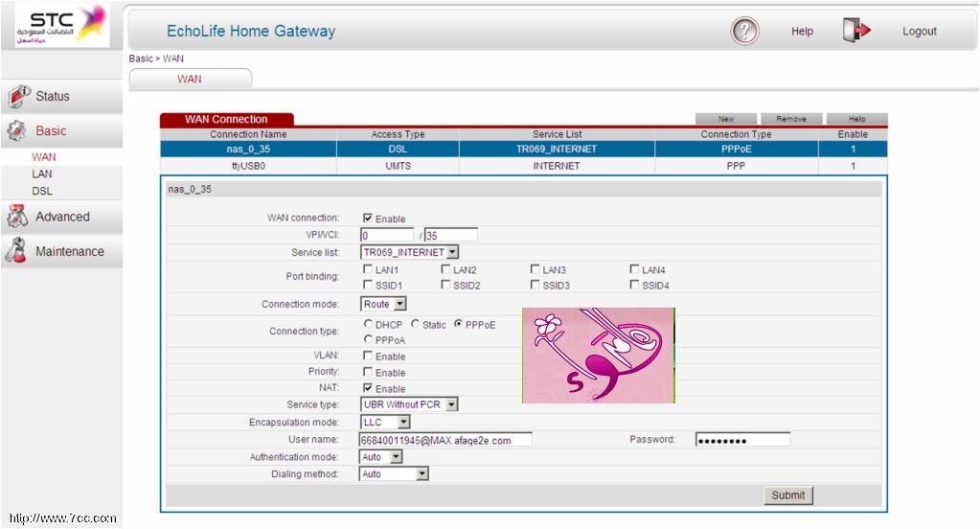
Task: Click the Advanced sidebar icon
Action: pos(17,217)
